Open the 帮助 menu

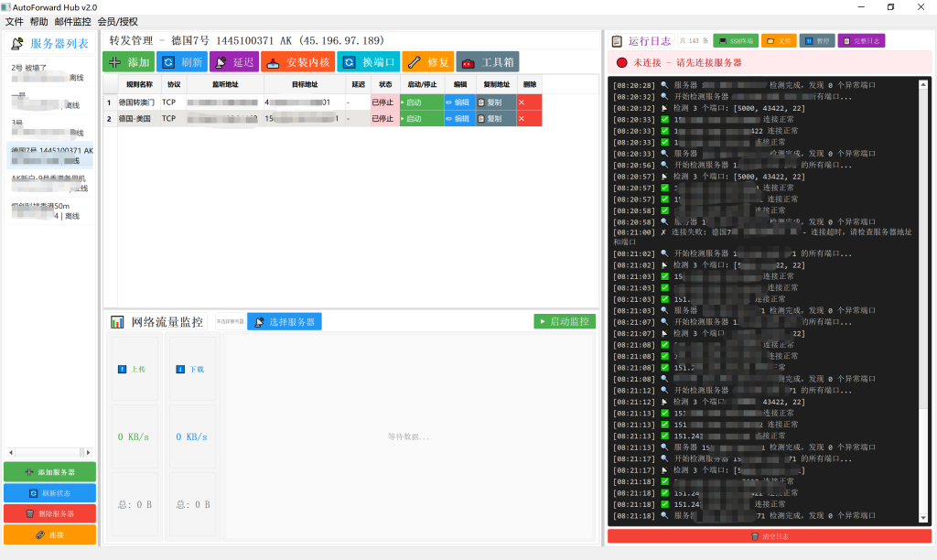tap(38, 22)
